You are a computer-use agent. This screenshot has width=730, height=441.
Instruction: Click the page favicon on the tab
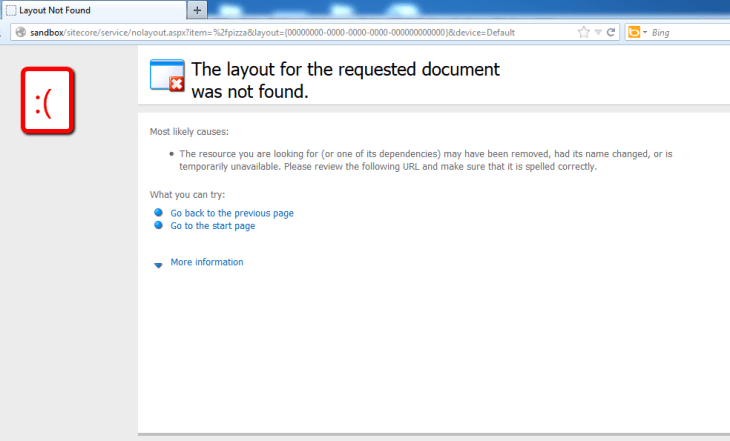pyautogui.click(x=11, y=10)
